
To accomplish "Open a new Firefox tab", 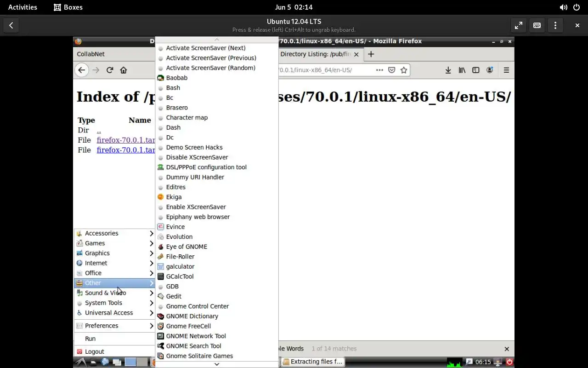I will click(371, 54).
